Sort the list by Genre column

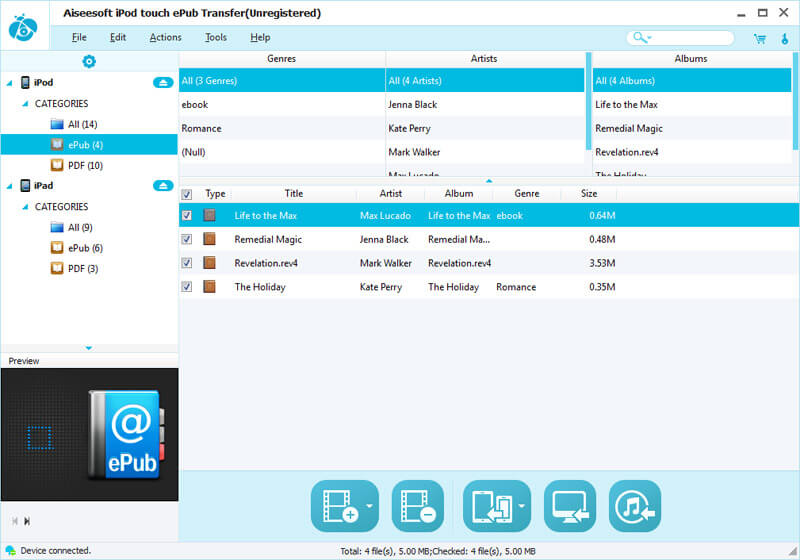point(527,193)
